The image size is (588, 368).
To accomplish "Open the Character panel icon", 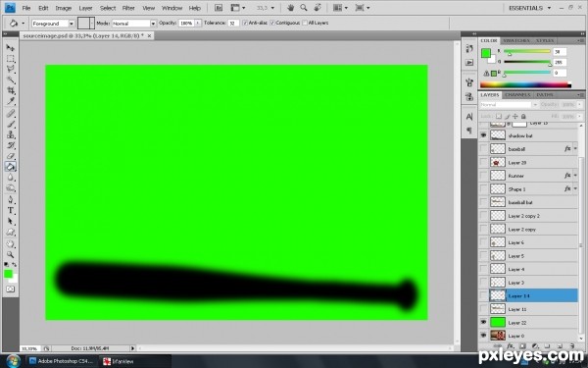I will pos(469,117).
